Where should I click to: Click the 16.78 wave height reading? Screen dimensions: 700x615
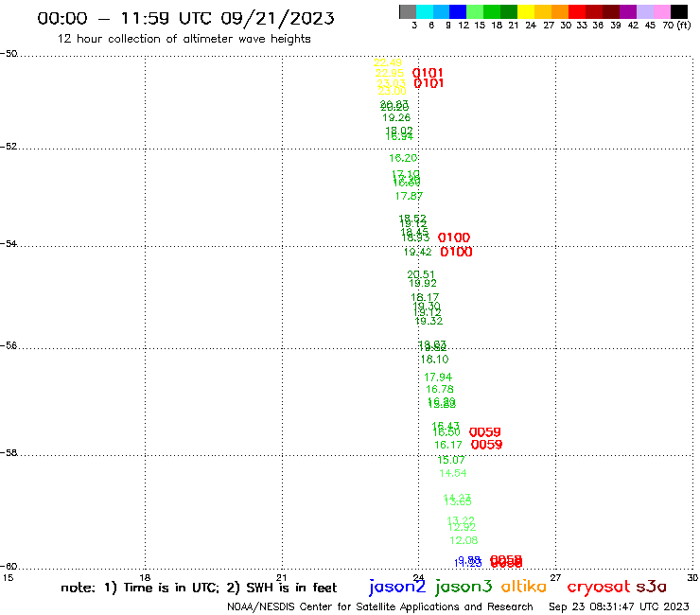coord(440,390)
